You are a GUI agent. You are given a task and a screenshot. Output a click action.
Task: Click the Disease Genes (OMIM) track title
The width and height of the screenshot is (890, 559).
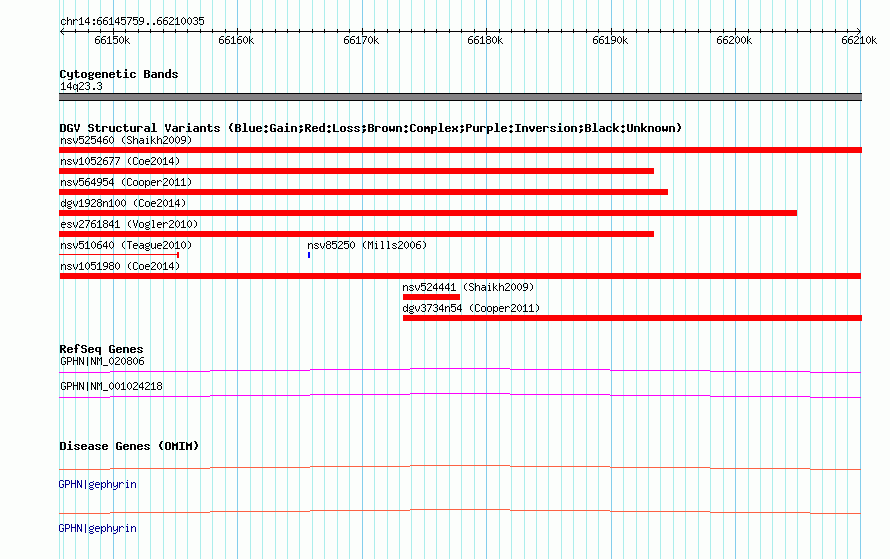point(129,446)
